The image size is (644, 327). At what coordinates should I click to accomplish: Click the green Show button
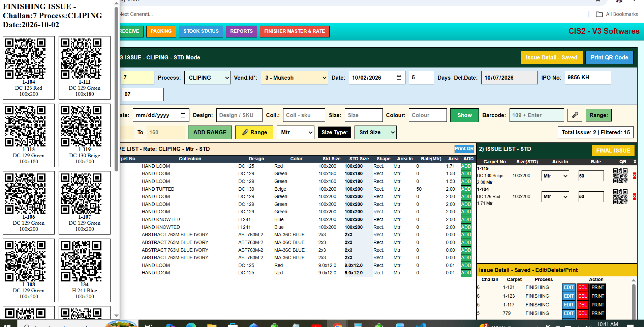(x=464, y=115)
